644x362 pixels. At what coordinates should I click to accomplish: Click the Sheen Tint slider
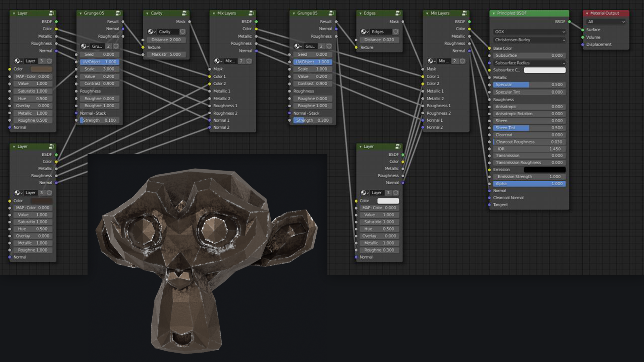pyautogui.click(x=529, y=128)
